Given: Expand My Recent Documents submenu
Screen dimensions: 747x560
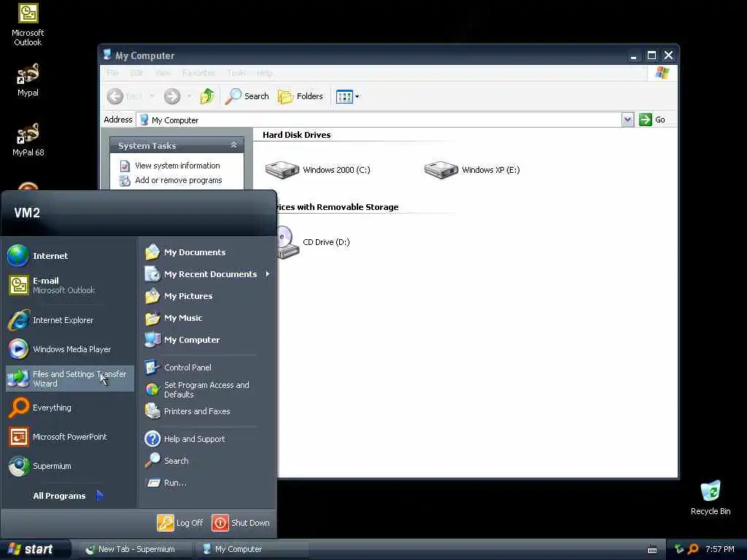Looking at the screenshot, I should click(x=206, y=274).
